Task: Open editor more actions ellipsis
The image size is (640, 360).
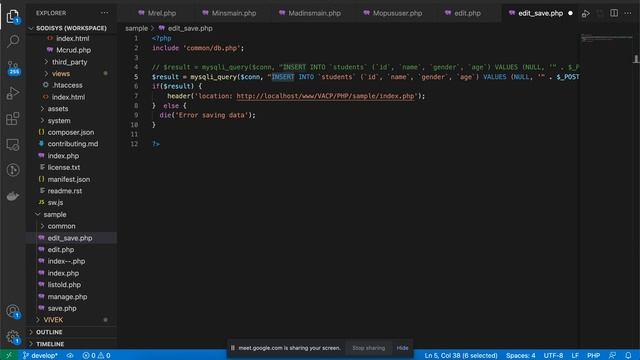Action: [628, 13]
